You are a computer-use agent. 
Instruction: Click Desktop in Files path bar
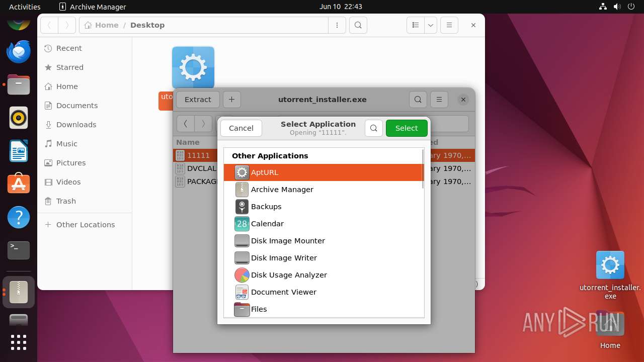pyautogui.click(x=147, y=25)
